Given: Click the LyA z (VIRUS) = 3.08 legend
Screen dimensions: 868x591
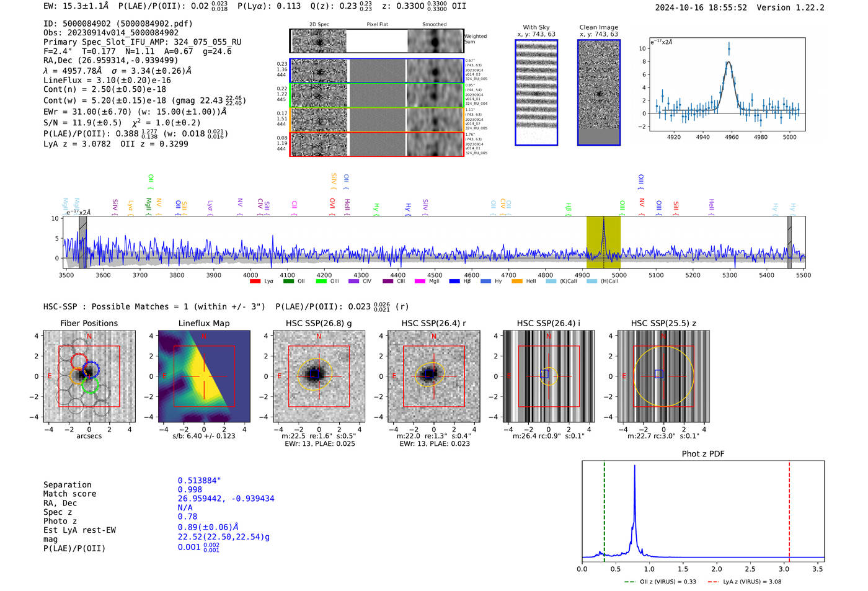Looking at the screenshot, I should [x=744, y=582].
